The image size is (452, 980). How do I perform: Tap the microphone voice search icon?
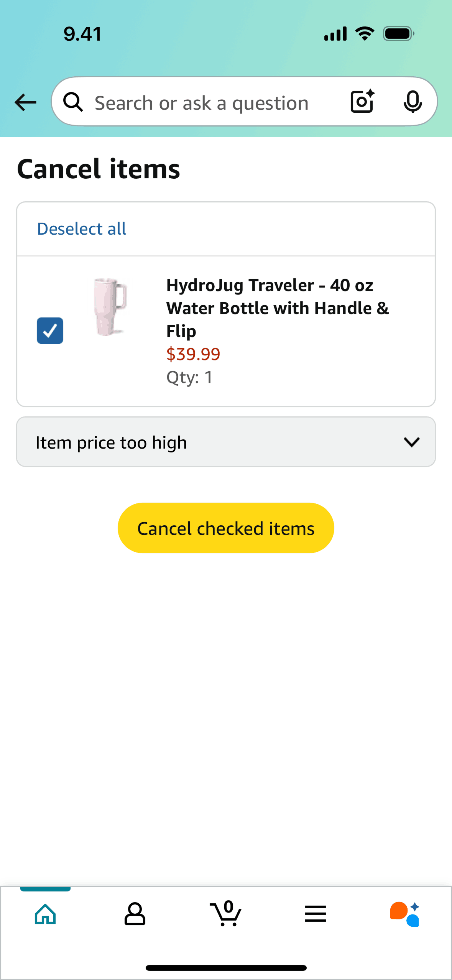coord(413,102)
